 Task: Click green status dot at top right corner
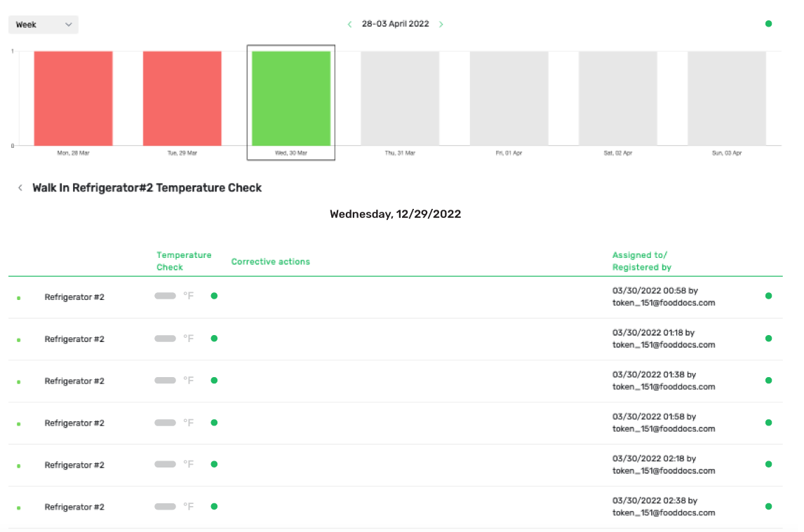(x=768, y=24)
